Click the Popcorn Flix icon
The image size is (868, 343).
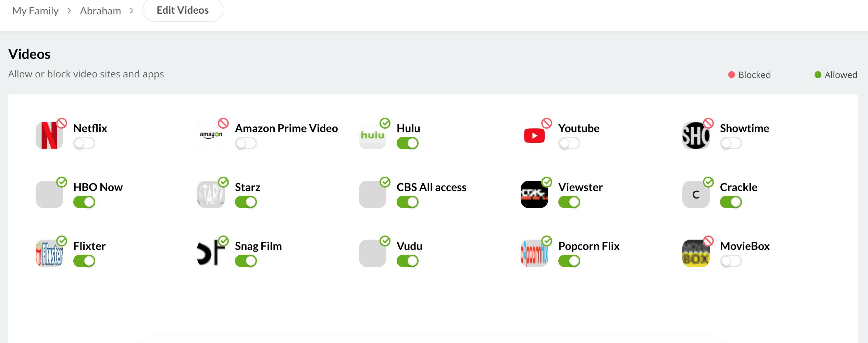[x=534, y=253]
